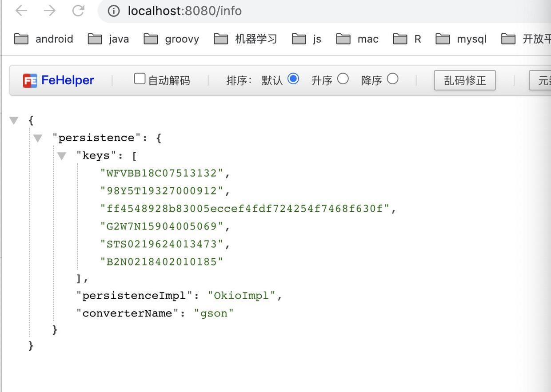
Task: Click the FeHelper logo link
Action: click(59, 80)
